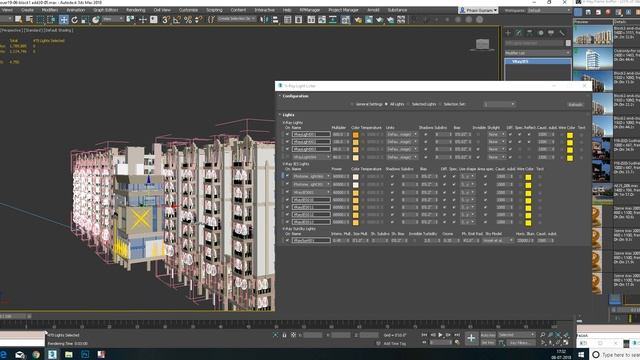Click Refresh button in Light Lister
640x360 pixels.
[575, 104]
